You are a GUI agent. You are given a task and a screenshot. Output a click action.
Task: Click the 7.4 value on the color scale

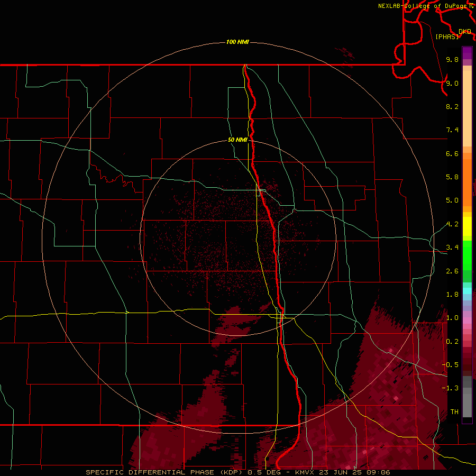click(452, 130)
